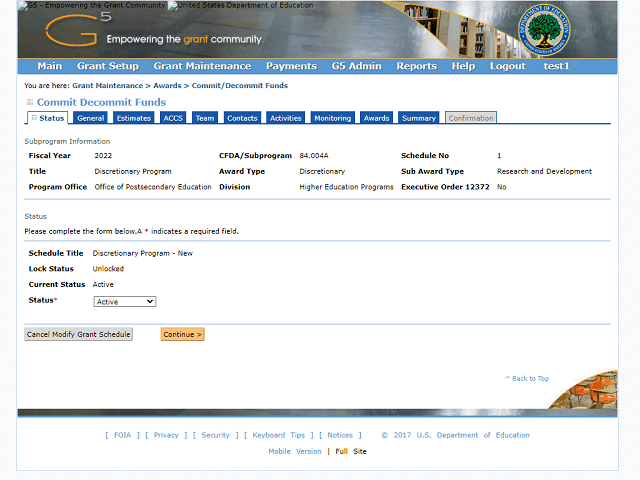Open Keyboard Tips footer link
The height and width of the screenshot is (480, 640).
tap(279, 435)
